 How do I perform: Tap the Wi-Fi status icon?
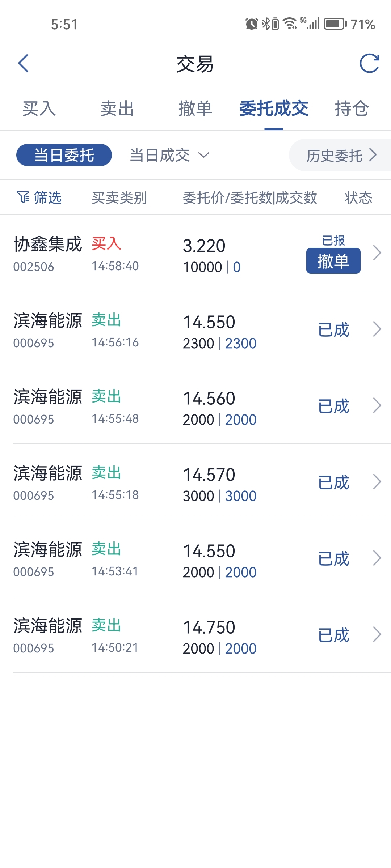(290, 24)
